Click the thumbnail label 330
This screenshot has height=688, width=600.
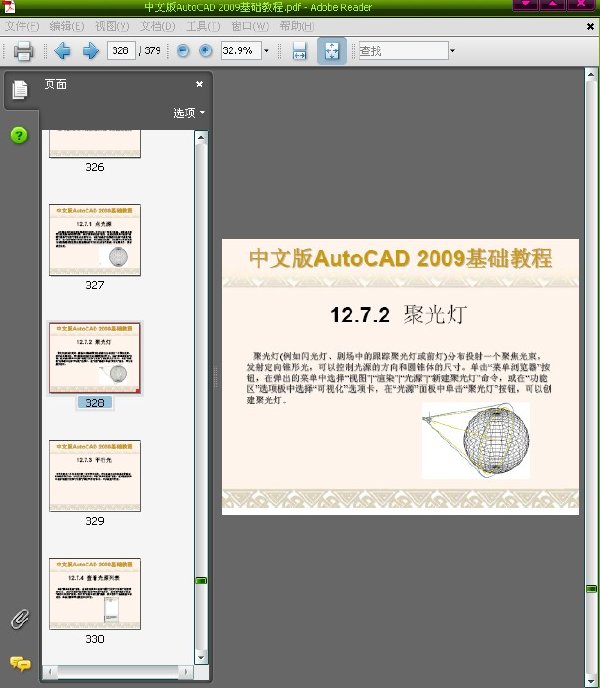pyautogui.click(x=95, y=639)
